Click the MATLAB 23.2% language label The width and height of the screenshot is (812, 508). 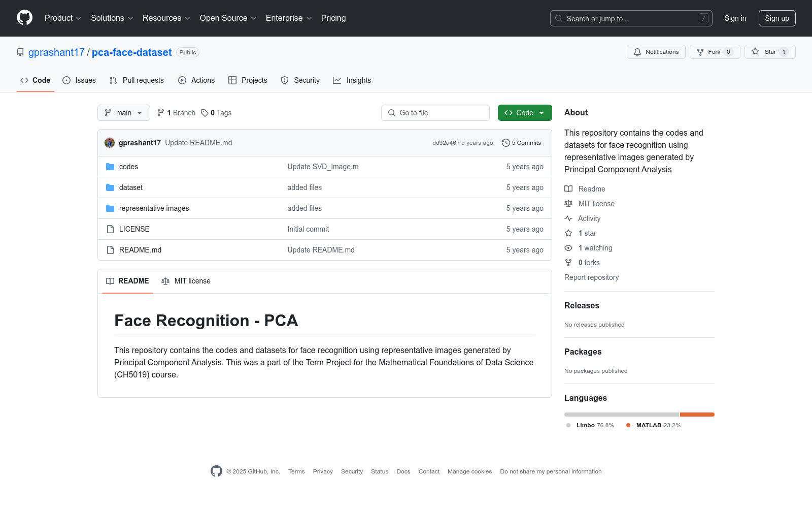654,425
